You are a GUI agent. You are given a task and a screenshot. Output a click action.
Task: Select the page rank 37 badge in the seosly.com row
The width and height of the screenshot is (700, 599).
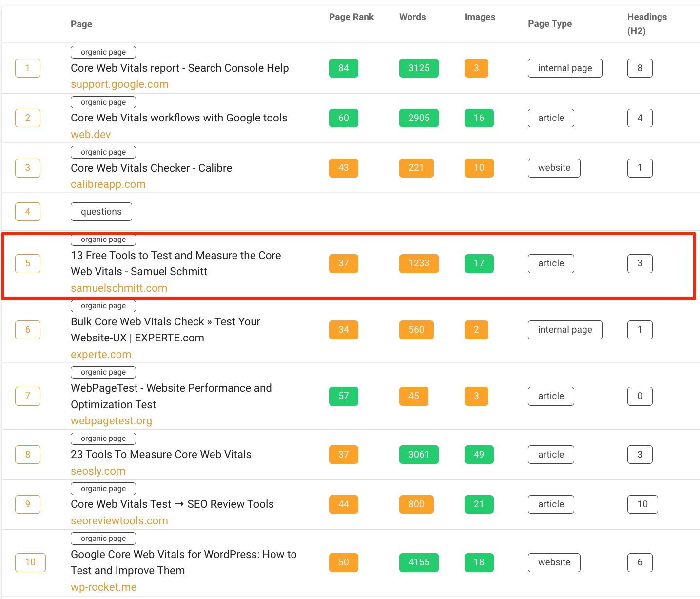344,455
